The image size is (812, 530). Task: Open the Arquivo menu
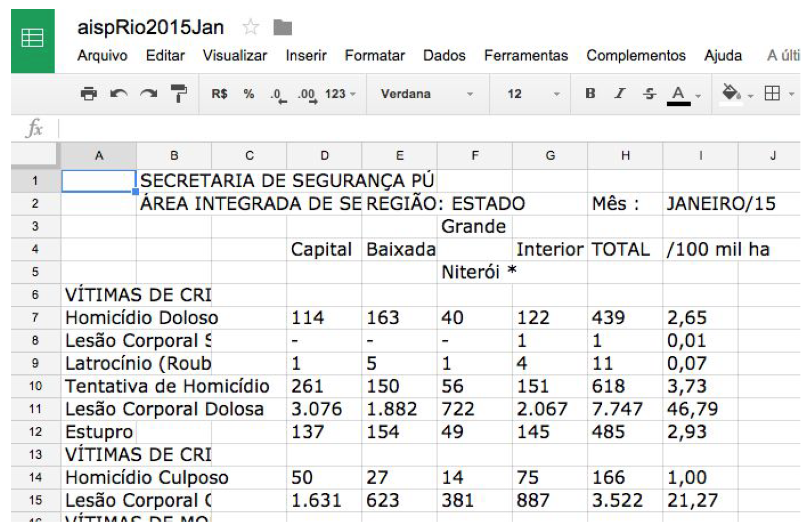point(102,56)
